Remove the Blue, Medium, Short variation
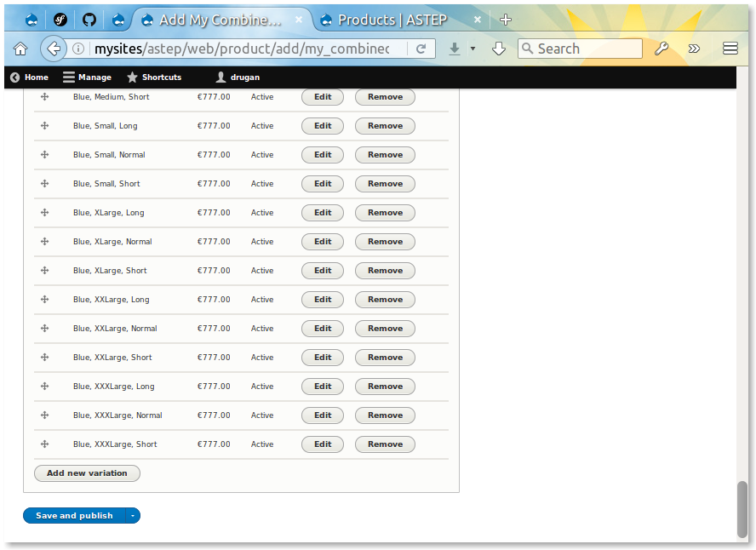The width and height of the screenshot is (756, 550). (x=385, y=97)
